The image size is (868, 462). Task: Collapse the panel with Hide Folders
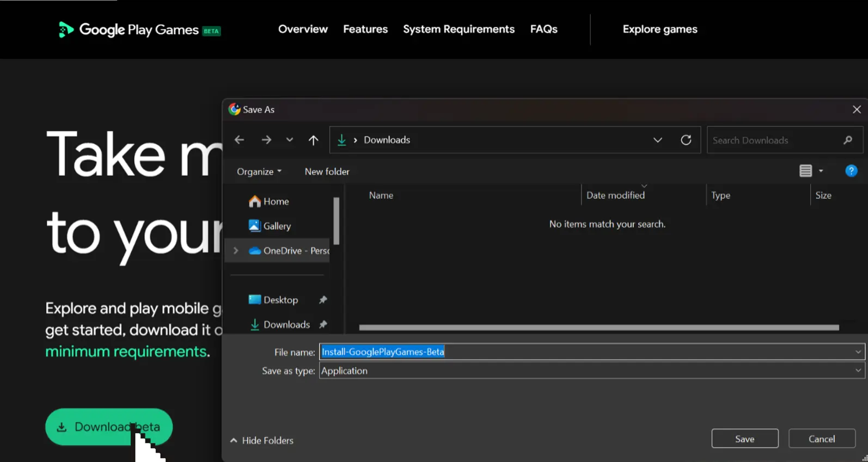262,440
